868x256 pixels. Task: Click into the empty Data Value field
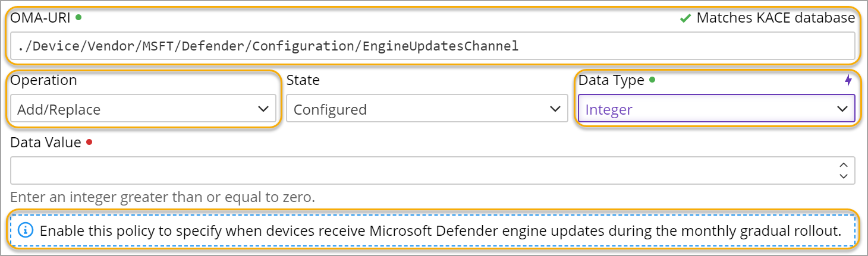point(422,170)
